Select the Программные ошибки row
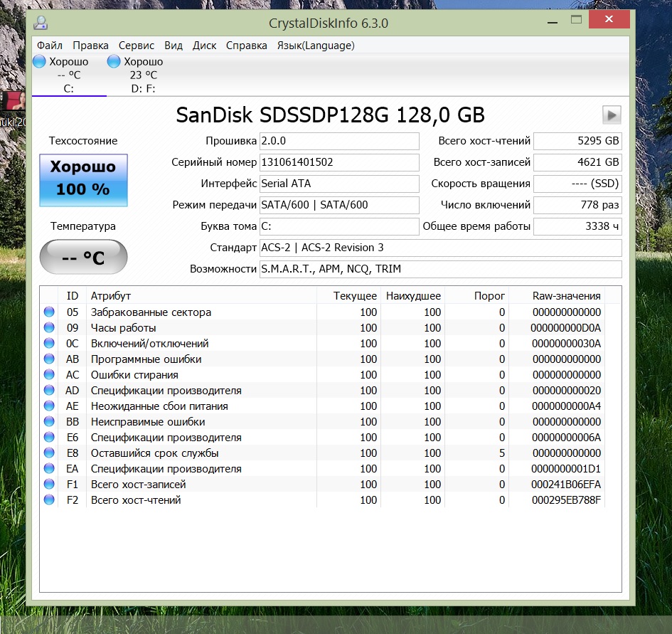The image size is (672, 634). [x=323, y=359]
